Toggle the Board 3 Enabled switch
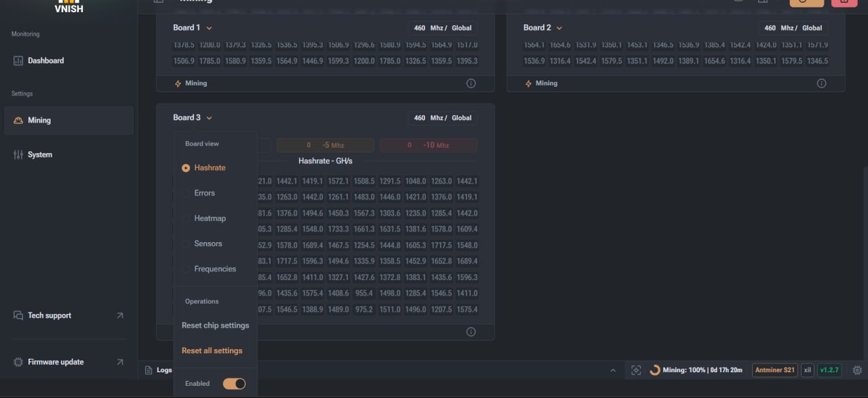Viewport: 868px width, 398px height. click(234, 384)
